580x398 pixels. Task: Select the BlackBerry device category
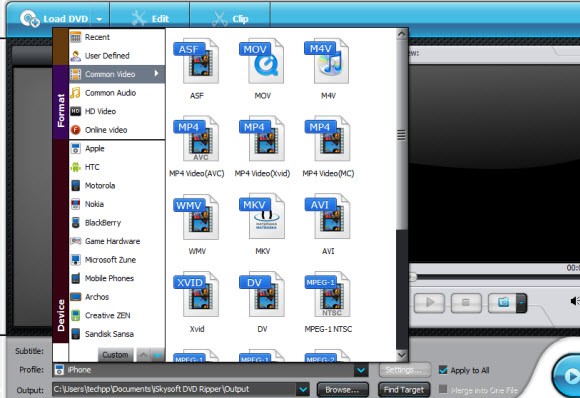click(117, 223)
